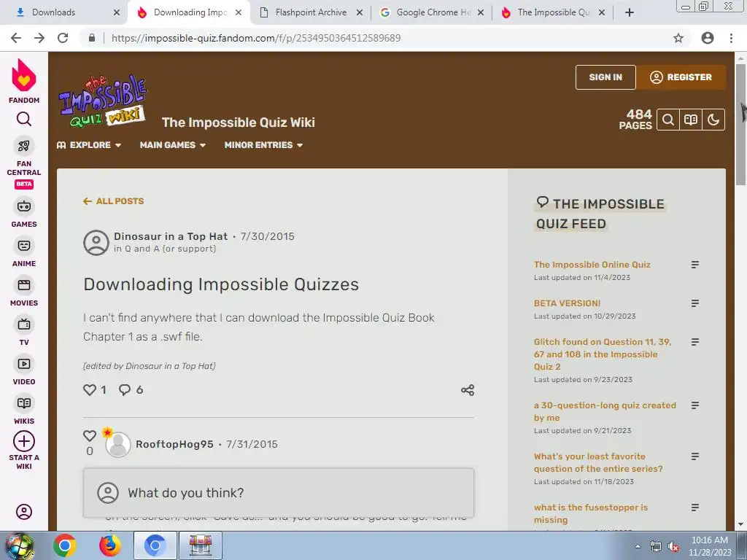Open options for fusestopper is missing item
The width and height of the screenshot is (747, 560).
[x=695, y=507]
